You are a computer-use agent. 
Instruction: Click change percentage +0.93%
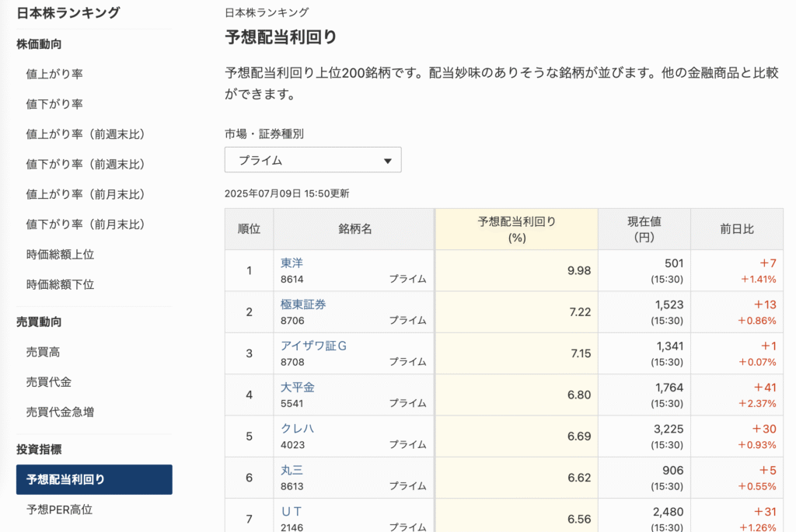757,445
